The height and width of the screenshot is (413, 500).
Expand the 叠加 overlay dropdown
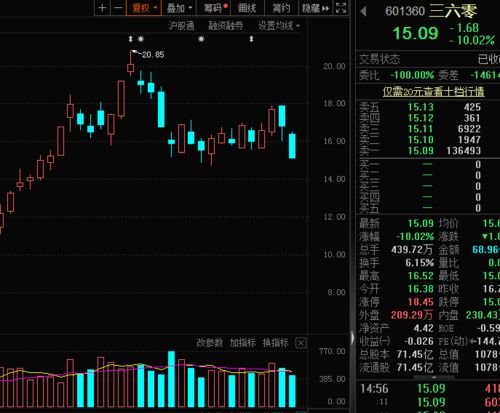pyautogui.click(x=179, y=8)
